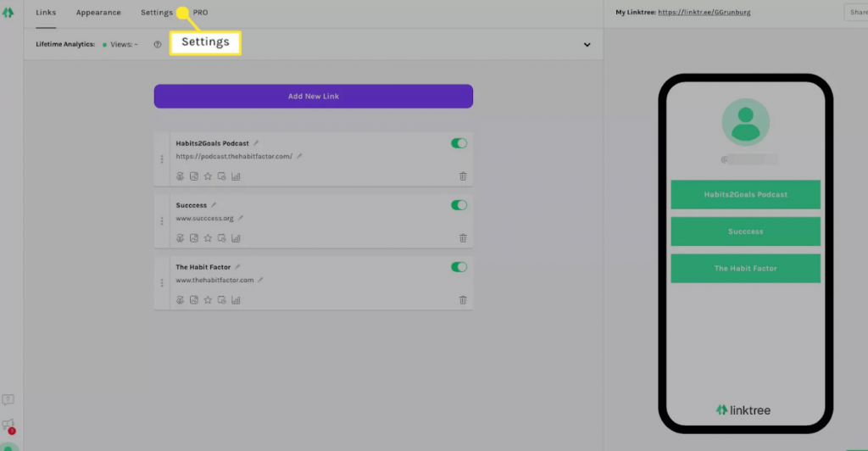
Task: Click the profile avatar in phone preview
Action: click(746, 122)
